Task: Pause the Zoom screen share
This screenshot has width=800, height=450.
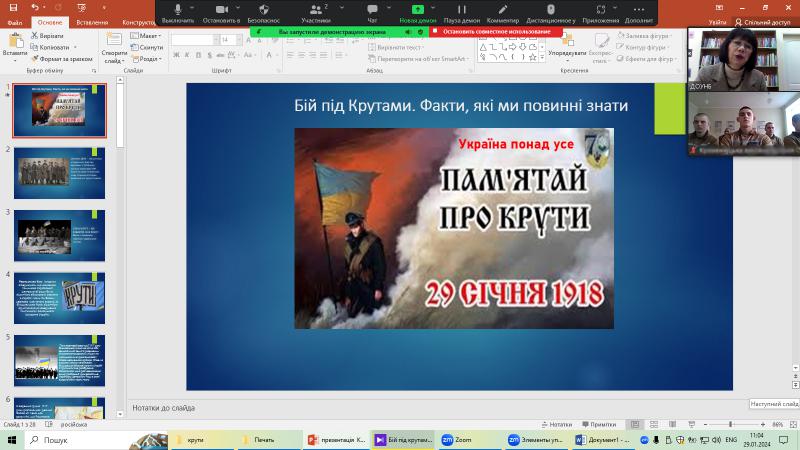Action: coord(462,13)
